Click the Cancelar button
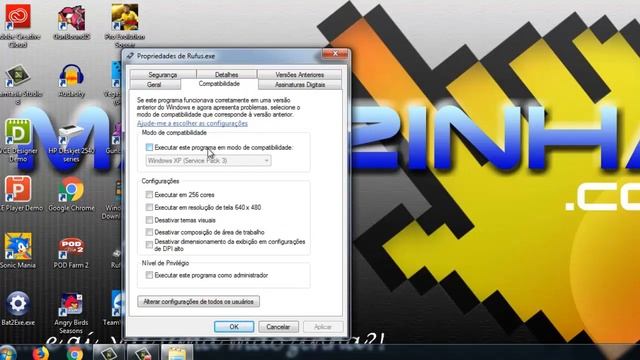The image size is (640, 360). 278,327
